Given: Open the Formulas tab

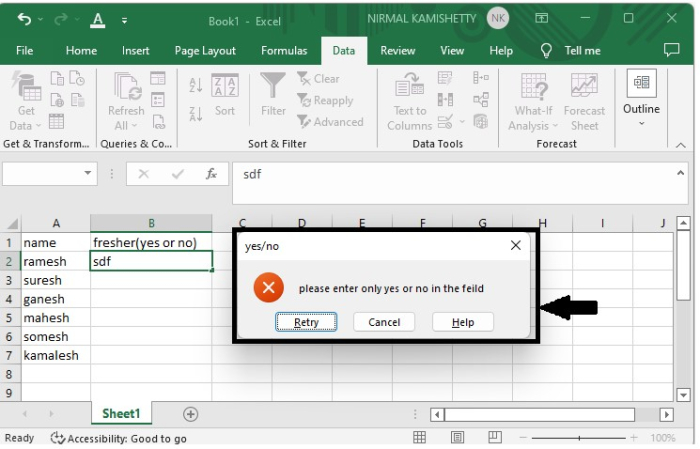Looking at the screenshot, I should point(284,51).
